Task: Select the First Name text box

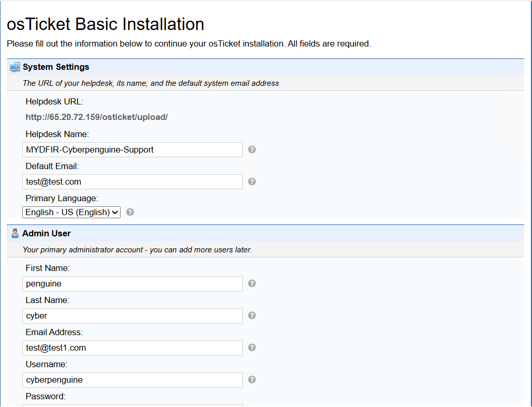Action: point(132,284)
